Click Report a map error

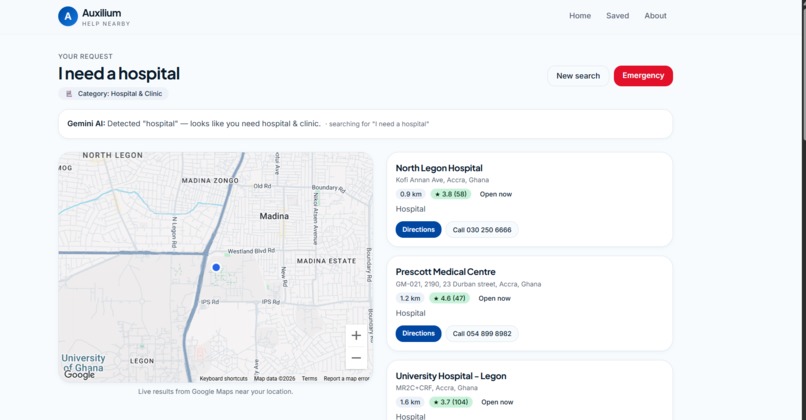click(x=346, y=378)
